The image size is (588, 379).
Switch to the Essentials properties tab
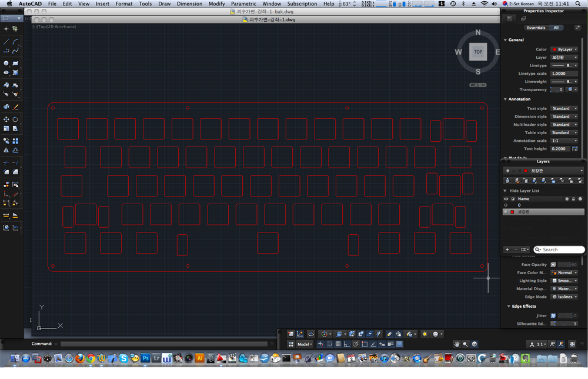pyautogui.click(x=536, y=28)
